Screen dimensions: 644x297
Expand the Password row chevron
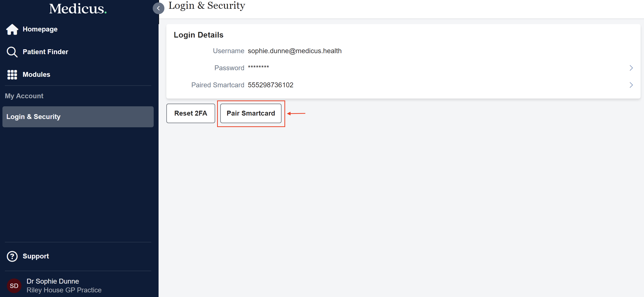pos(631,68)
